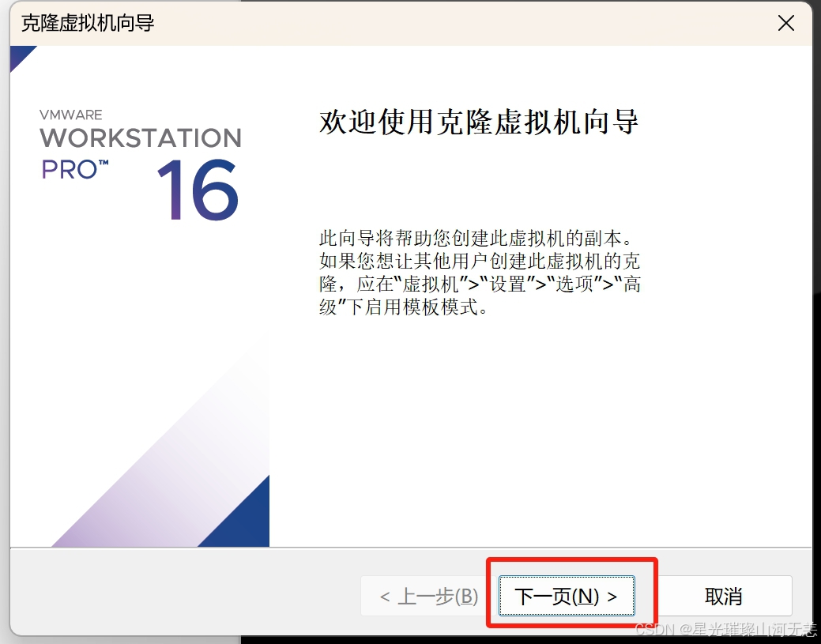Click the 下一页(N) > button
Screen dimensions: 821x644
(x=567, y=596)
